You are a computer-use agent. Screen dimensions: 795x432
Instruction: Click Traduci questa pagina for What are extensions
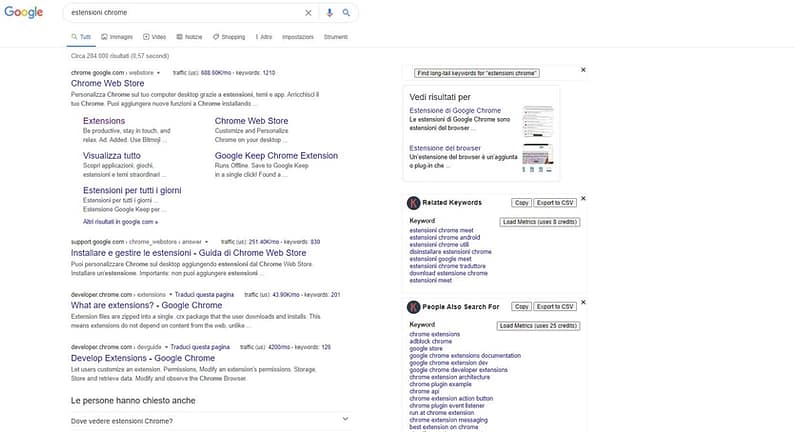tap(204, 295)
